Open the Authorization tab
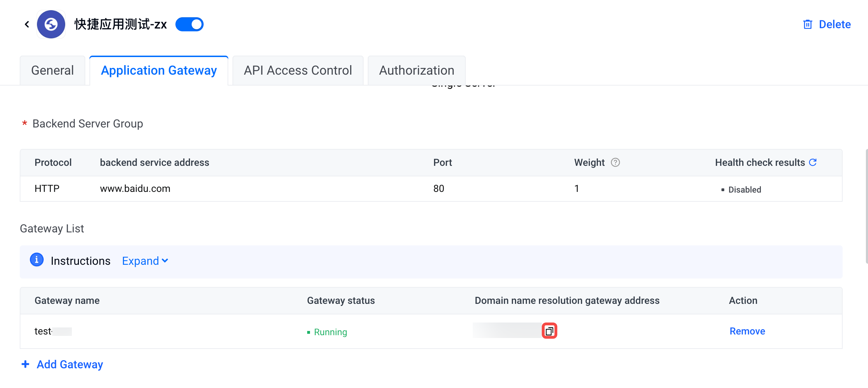 [x=417, y=70]
